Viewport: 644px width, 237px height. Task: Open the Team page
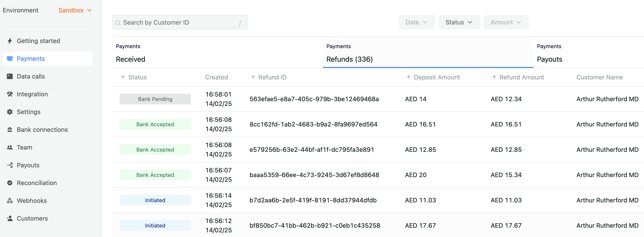[x=48, y=147]
